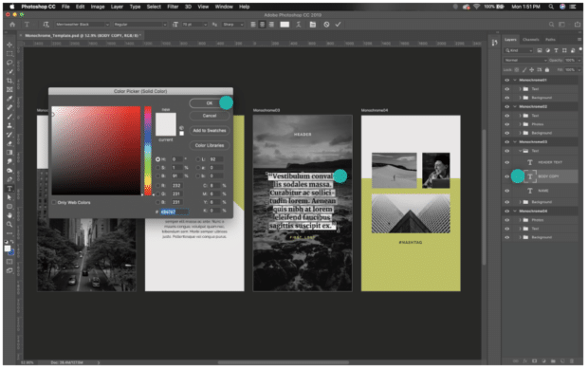
Task: Expand the Photos folder in Monochrome04
Action: [520, 220]
